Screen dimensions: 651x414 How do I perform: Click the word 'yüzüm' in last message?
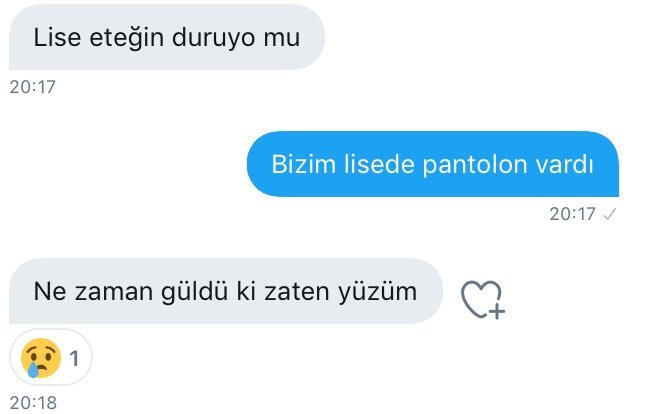(x=377, y=292)
